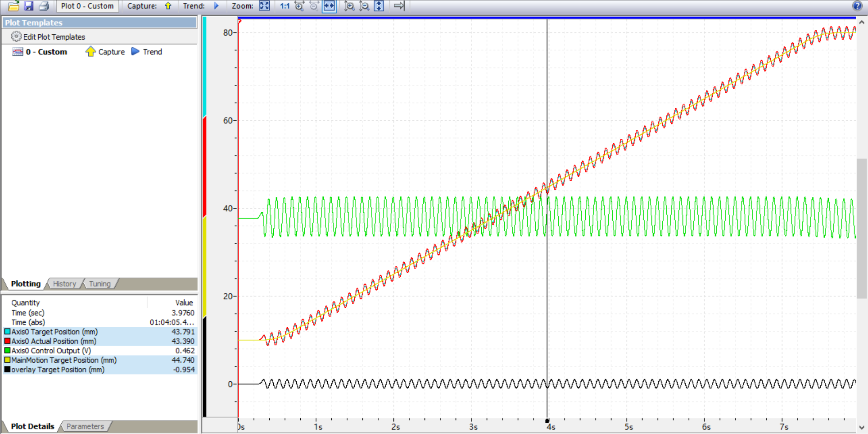
Task: Click the plot's vertical scrollbar thumb
Action: point(861,228)
